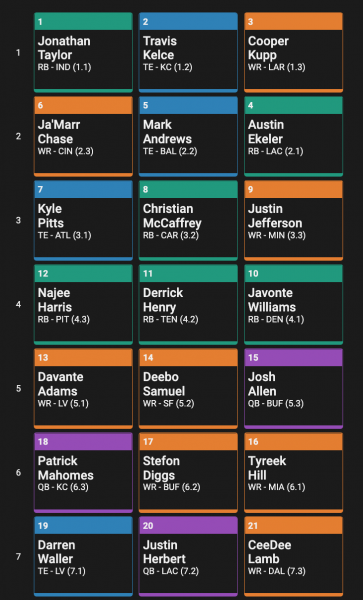The height and width of the screenshot is (600, 363).
Task: Open Derrick Henry pick 11
Action: click(188, 305)
